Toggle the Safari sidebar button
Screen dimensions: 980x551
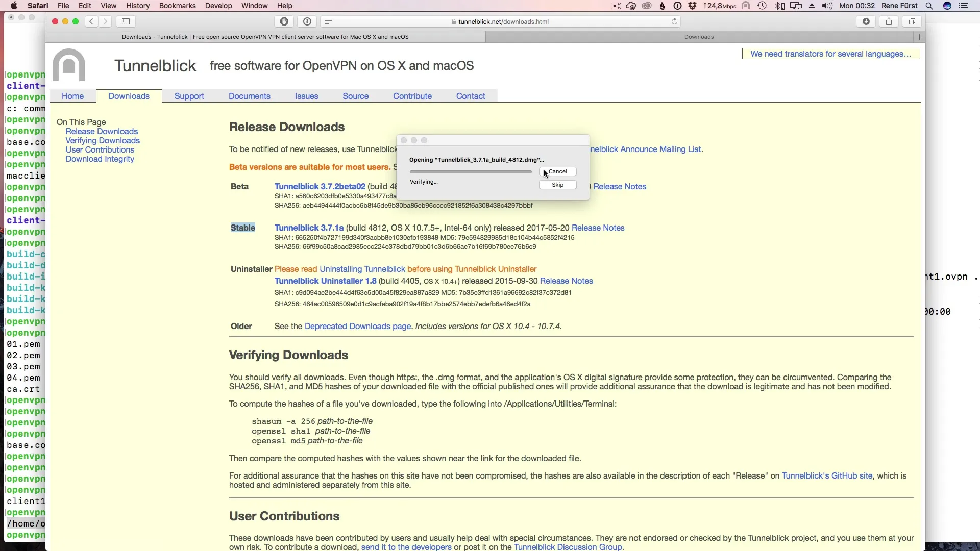click(126, 21)
